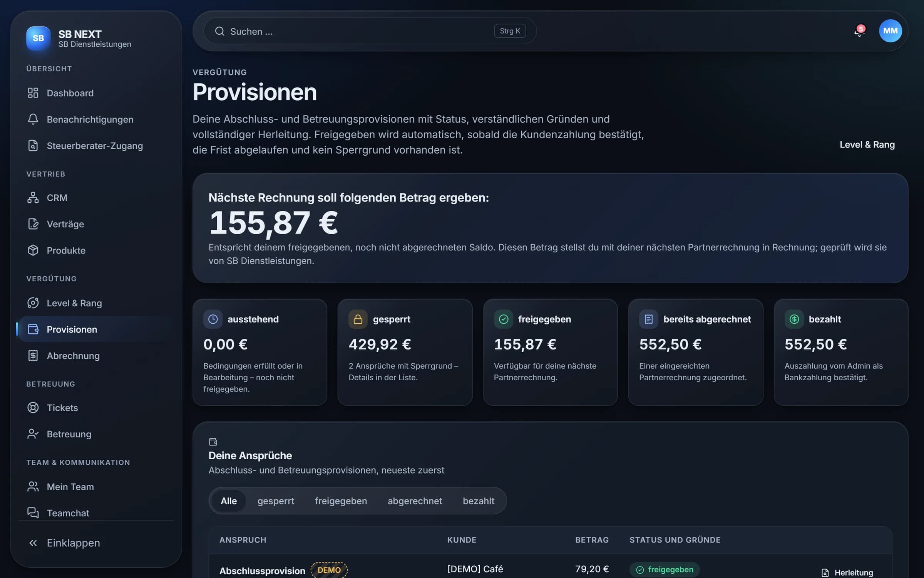Switch to the abgerechnet filter tab

click(415, 501)
